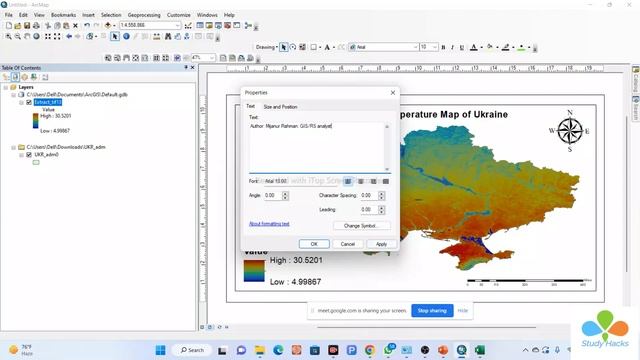Switch to Size and Position tab
The height and width of the screenshot is (360, 640).
point(280,107)
